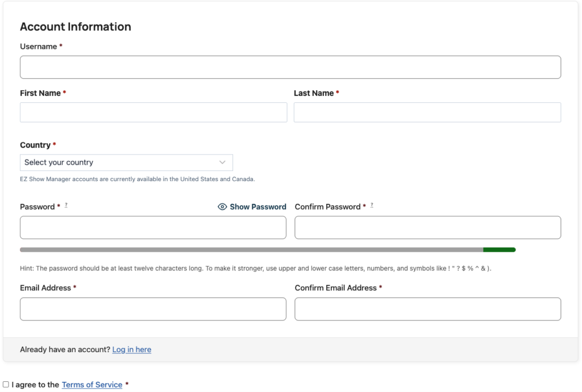This screenshot has width=582, height=392.
Task: Click the Country field label
Action: point(35,145)
